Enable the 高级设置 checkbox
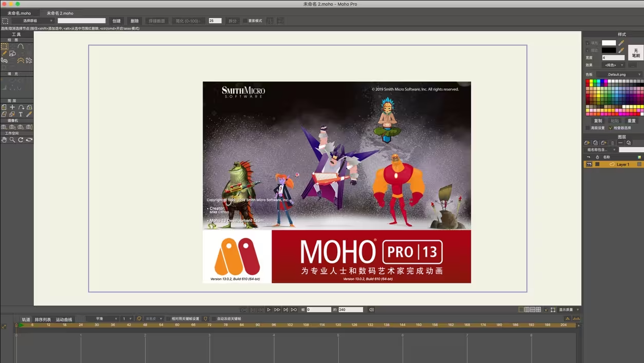644x363 pixels. [588, 128]
